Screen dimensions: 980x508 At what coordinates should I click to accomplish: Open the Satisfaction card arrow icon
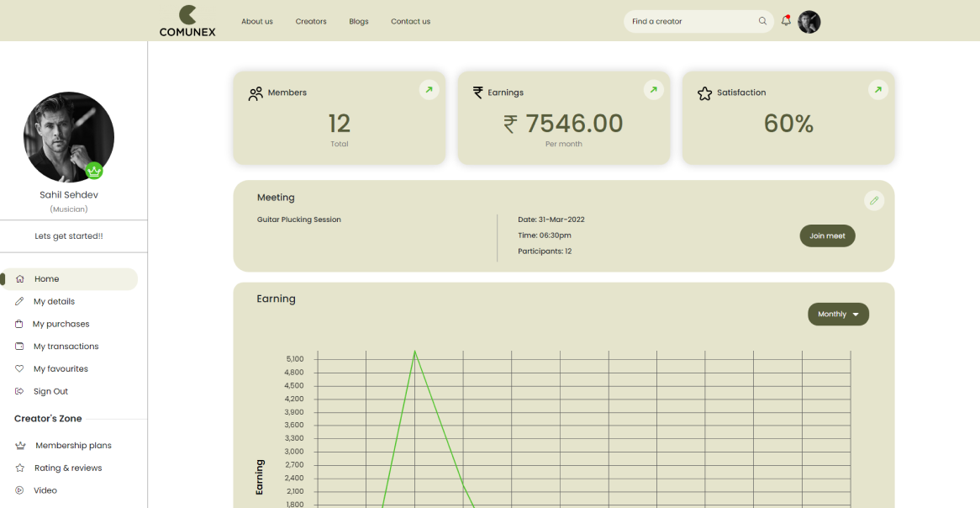(877, 90)
